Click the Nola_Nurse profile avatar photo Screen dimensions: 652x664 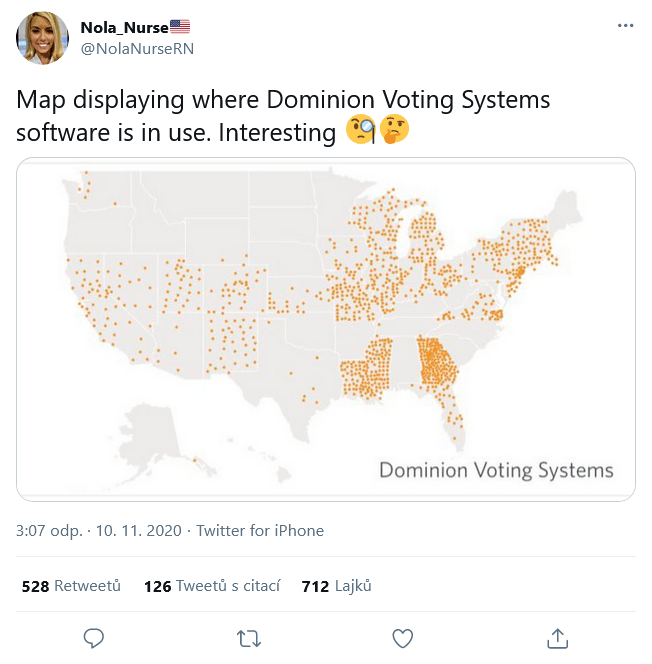coord(43,37)
